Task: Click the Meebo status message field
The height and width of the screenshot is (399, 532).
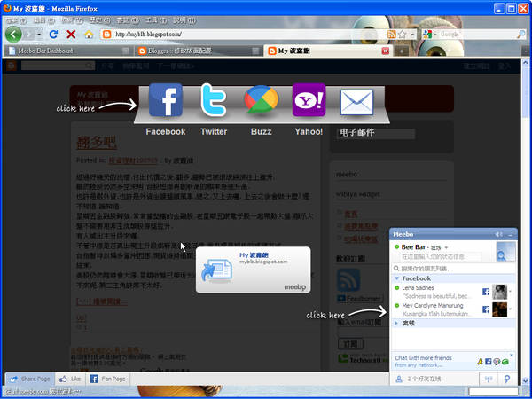Action: click(441, 257)
